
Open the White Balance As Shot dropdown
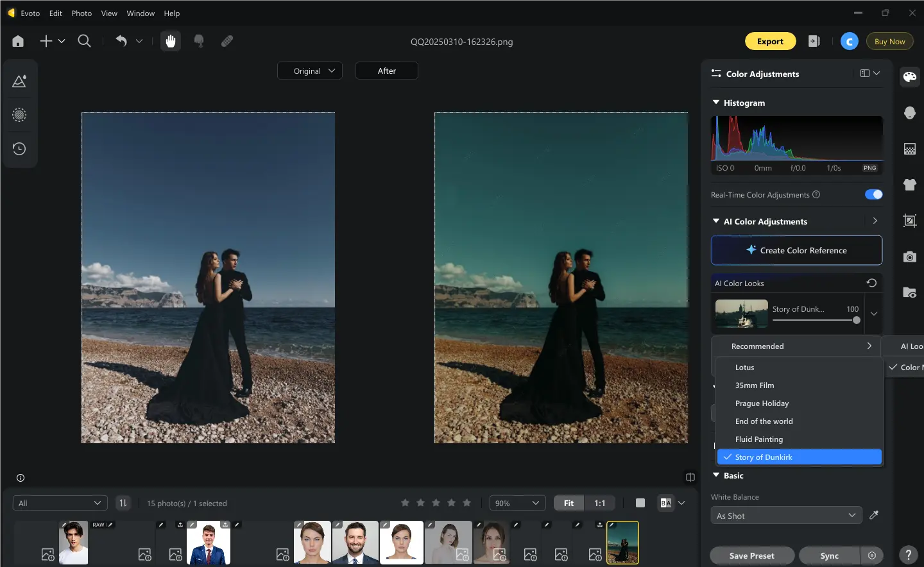click(787, 515)
